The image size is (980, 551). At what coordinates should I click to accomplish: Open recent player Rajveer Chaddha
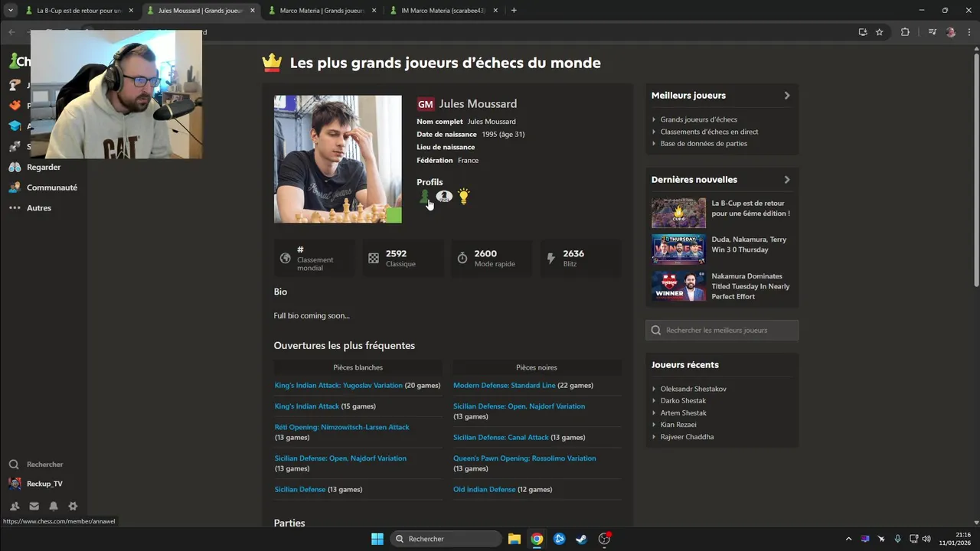(x=687, y=437)
